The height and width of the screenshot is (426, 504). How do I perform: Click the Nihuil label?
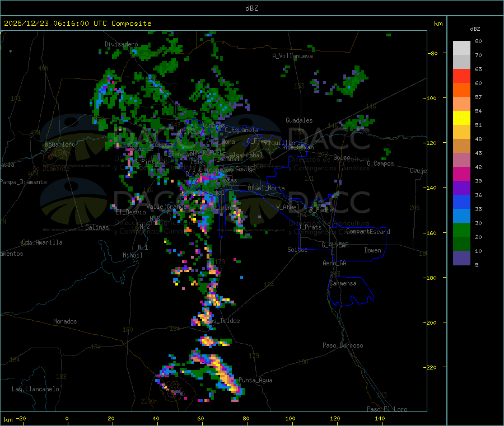[133, 255]
